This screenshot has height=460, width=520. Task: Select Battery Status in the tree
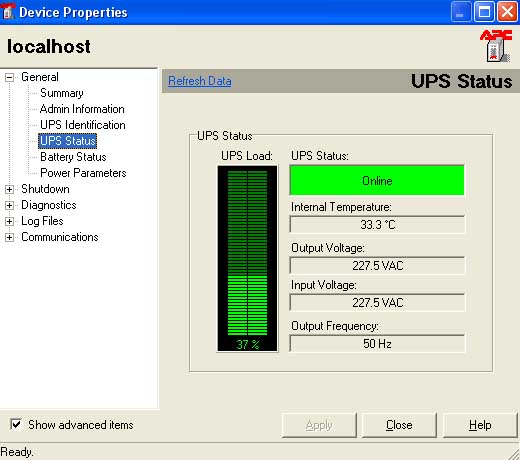pos(73,157)
